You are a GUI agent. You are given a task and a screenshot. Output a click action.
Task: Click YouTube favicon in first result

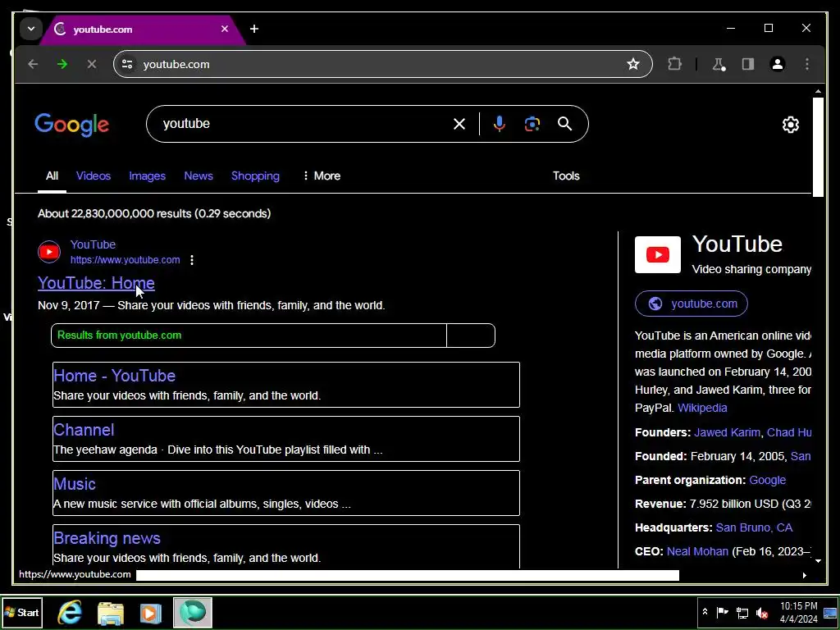[49, 252]
